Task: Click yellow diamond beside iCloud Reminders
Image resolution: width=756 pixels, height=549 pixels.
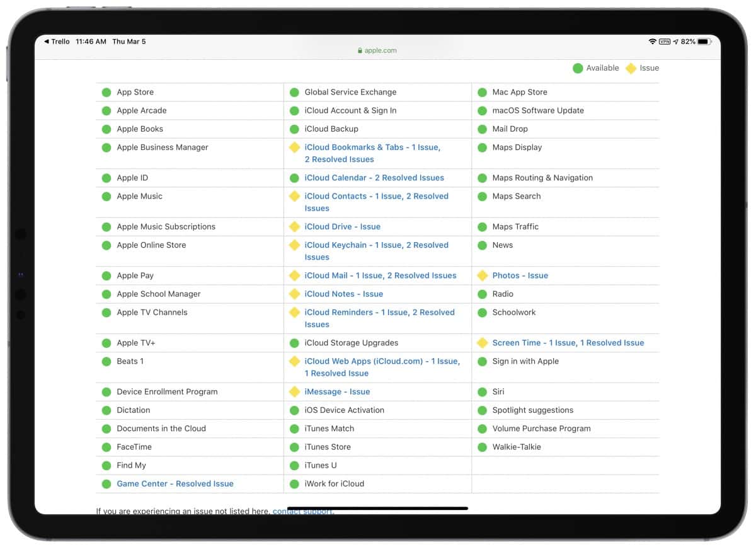Action: [x=294, y=312]
